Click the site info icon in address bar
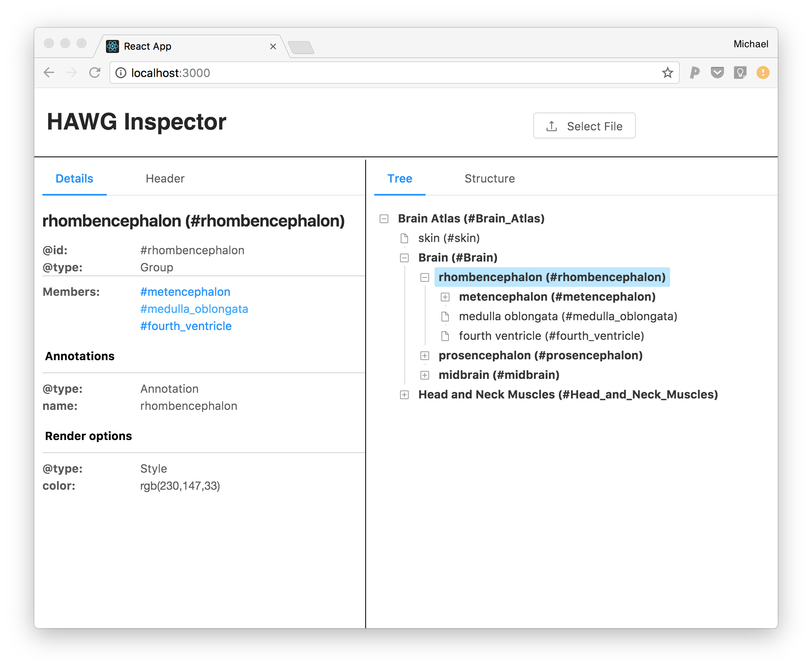This screenshot has width=812, height=669. pyautogui.click(x=121, y=73)
